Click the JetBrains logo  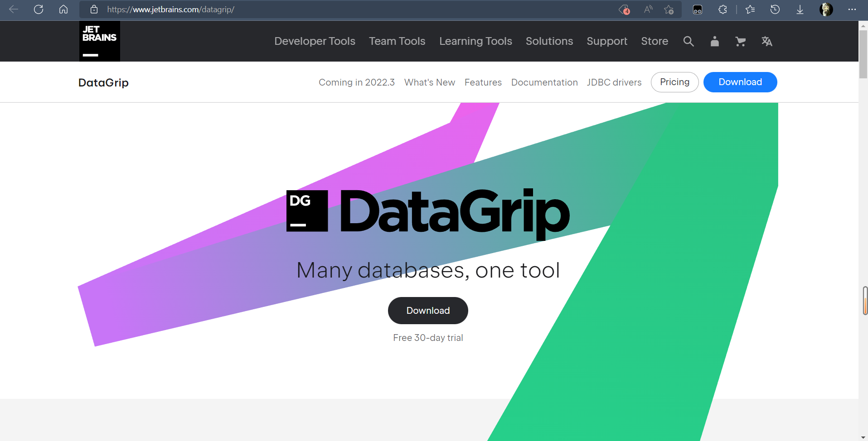tap(100, 41)
